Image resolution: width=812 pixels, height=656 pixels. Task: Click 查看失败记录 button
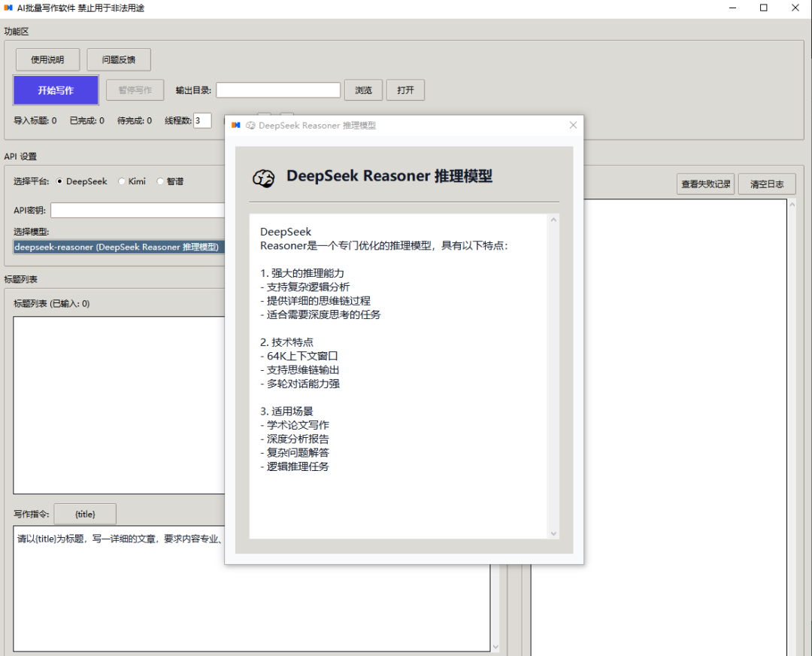(705, 184)
